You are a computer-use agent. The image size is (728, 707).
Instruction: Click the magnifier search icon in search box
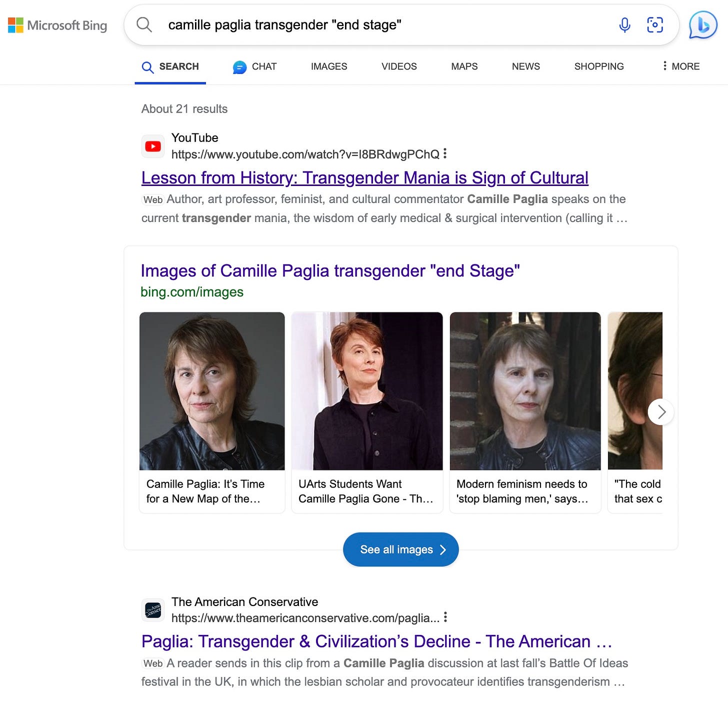point(144,24)
